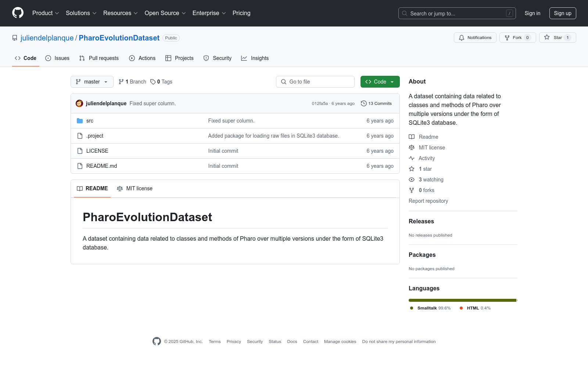Expand the Product menu
The width and height of the screenshot is (588, 368).
click(x=46, y=13)
